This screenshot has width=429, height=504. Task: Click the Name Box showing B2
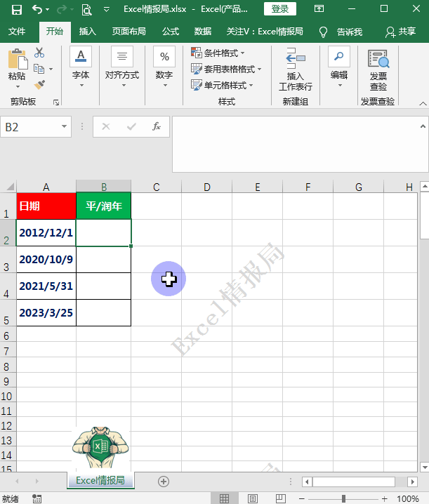[x=31, y=127]
